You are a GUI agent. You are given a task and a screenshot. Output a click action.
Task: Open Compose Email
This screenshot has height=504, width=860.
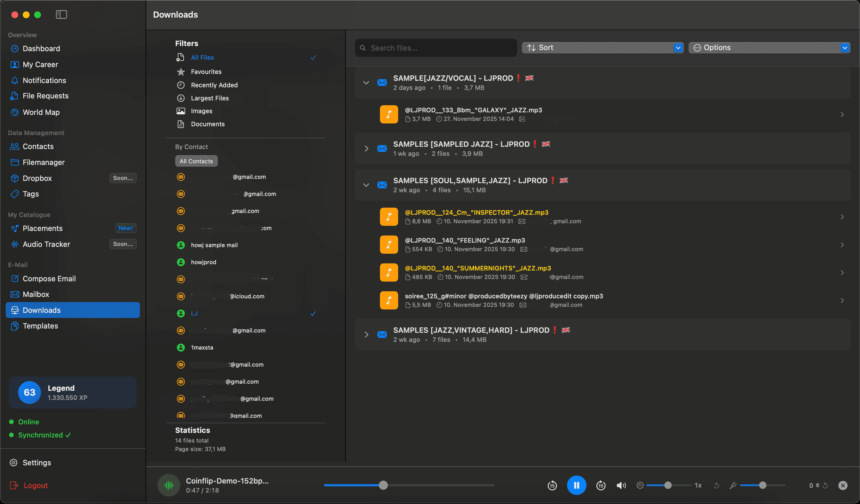click(49, 278)
